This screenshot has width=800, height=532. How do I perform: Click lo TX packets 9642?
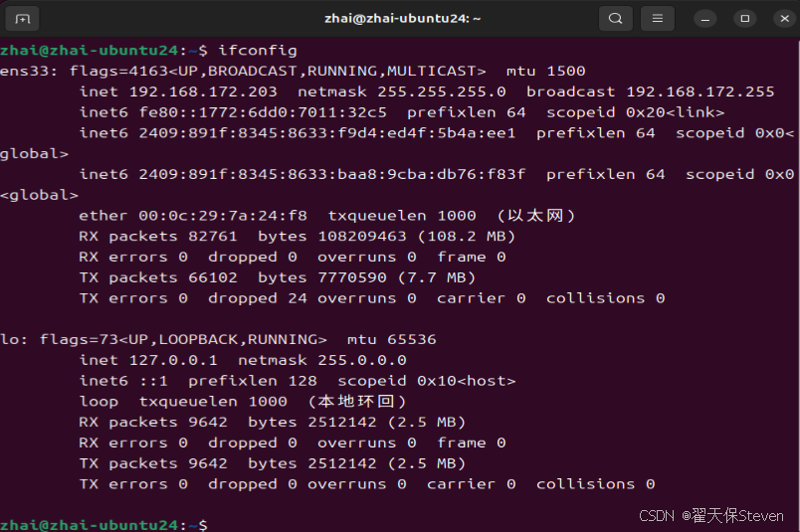[208, 463]
